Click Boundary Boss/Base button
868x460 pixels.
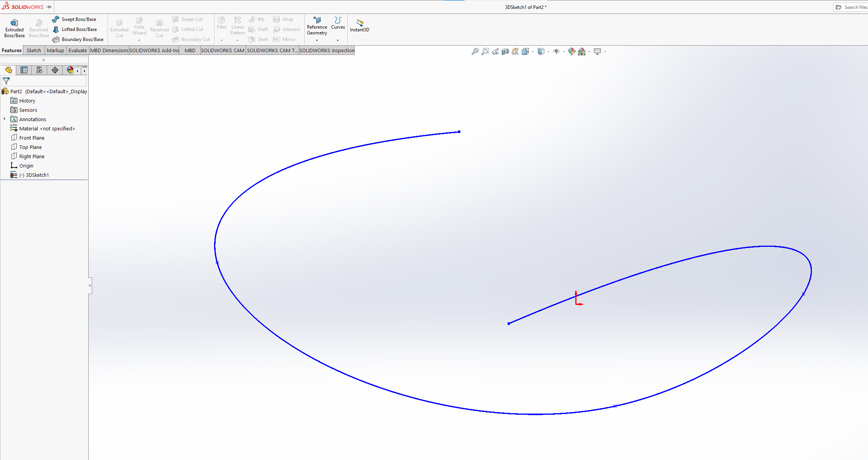(x=78, y=39)
